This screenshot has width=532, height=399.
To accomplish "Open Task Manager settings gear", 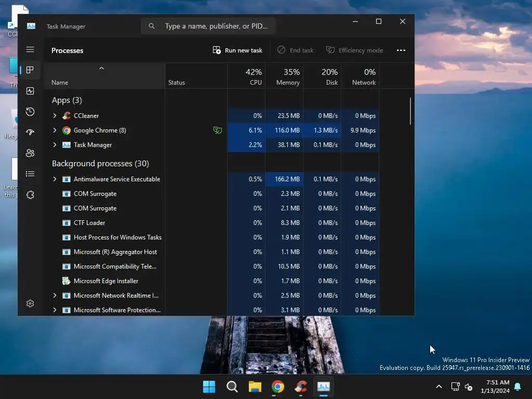I will pyautogui.click(x=30, y=303).
